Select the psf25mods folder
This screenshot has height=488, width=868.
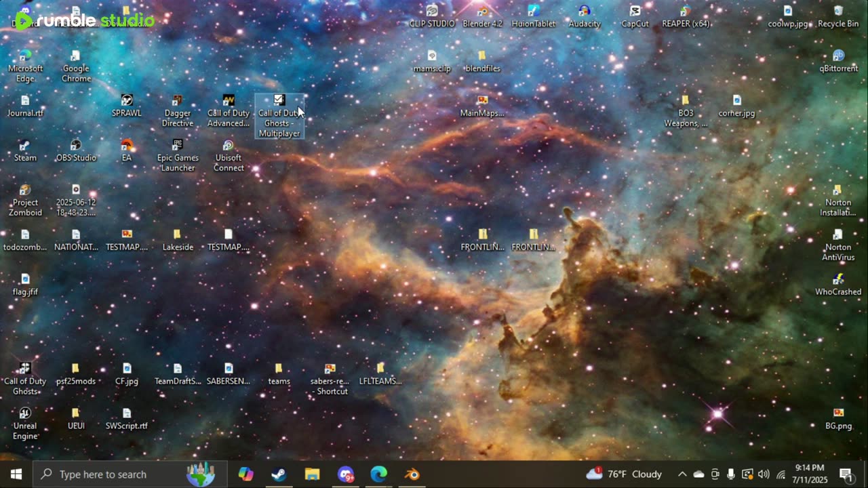76,374
